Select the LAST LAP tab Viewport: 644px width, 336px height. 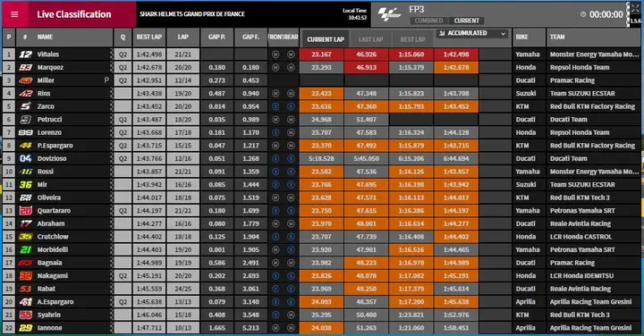370,39
